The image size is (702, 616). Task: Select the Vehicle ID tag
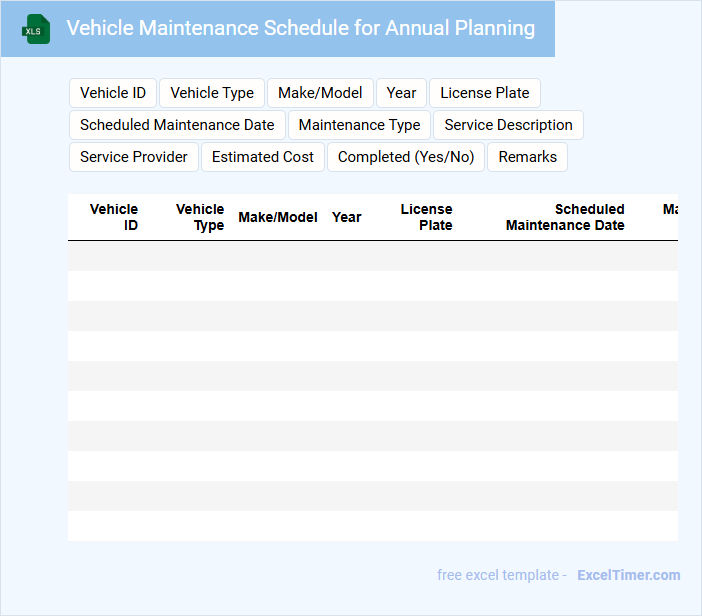(113, 93)
